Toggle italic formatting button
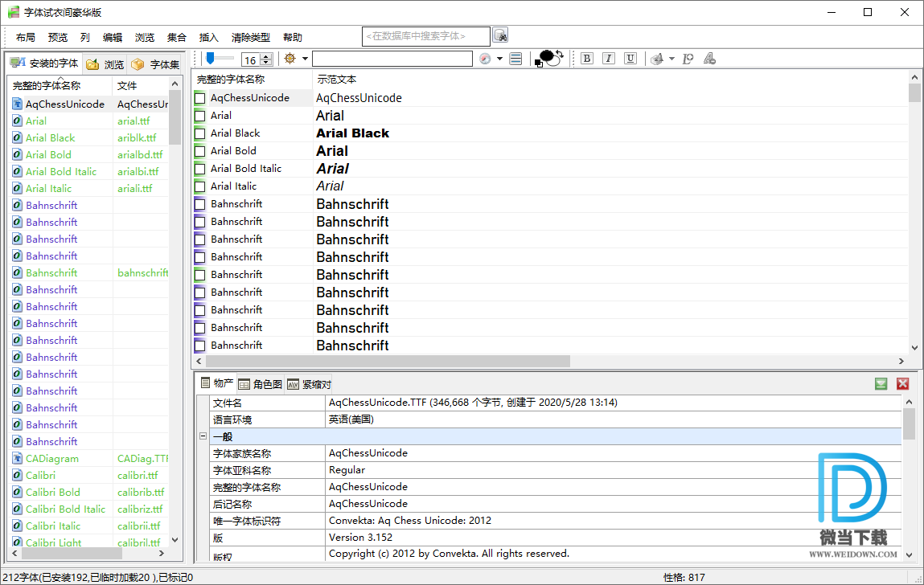The height and width of the screenshot is (585, 924). [x=609, y=59]
